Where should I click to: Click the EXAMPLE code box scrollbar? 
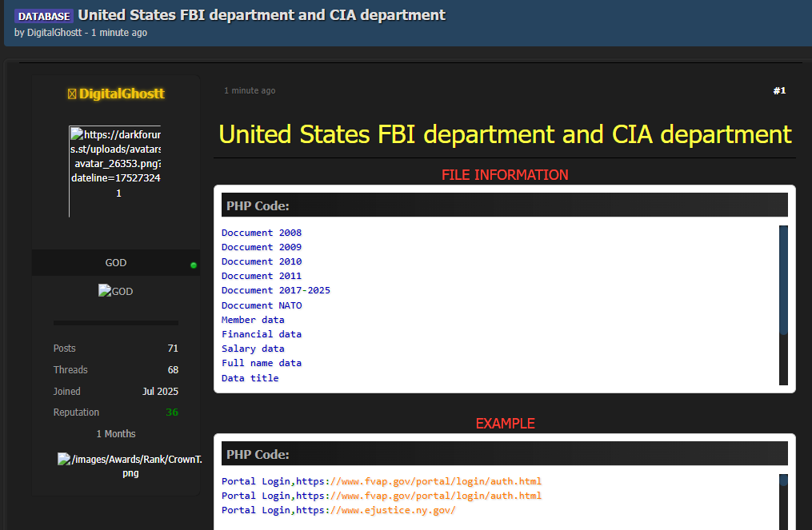pyautogui.click(x=783, y=480)
